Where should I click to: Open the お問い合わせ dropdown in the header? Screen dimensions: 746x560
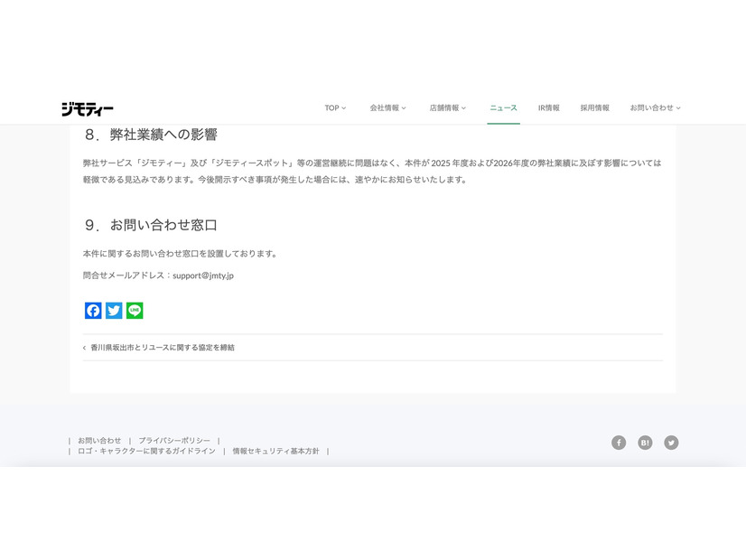[654, 107]
